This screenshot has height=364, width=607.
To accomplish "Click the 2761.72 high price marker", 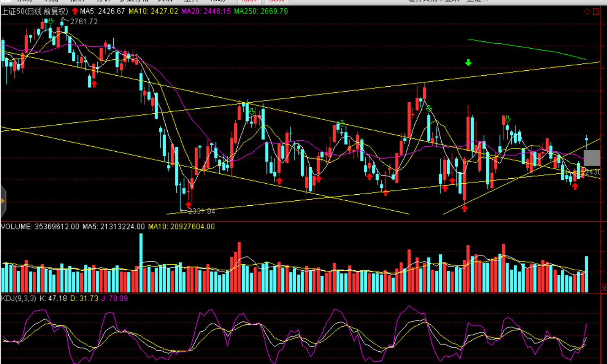I will click(83, 22).
